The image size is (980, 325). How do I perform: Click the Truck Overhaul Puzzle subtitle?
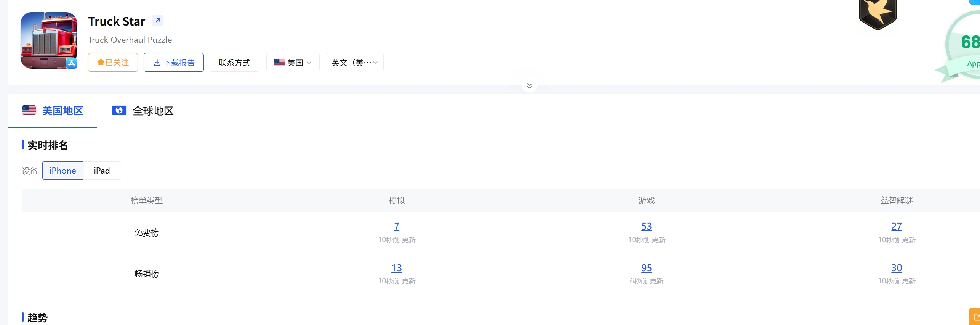click(x=130, y=40)
